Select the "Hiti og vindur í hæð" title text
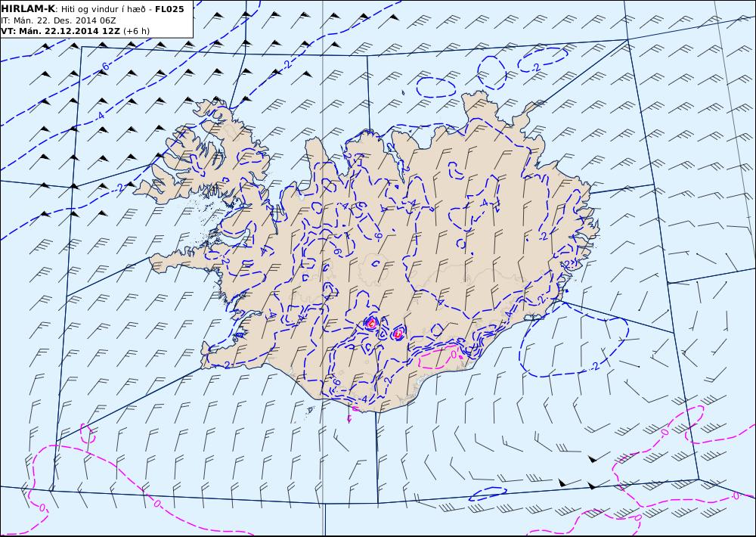The image size is (756, 537). point(104,9)
